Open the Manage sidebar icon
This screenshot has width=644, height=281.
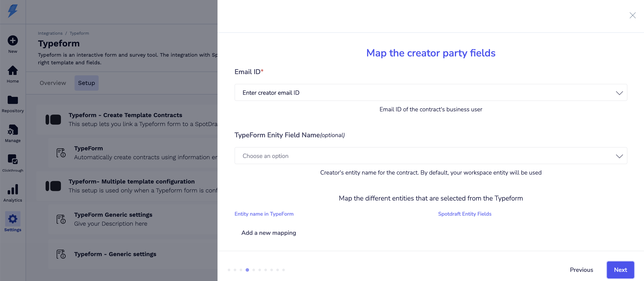tap(13, 130)
